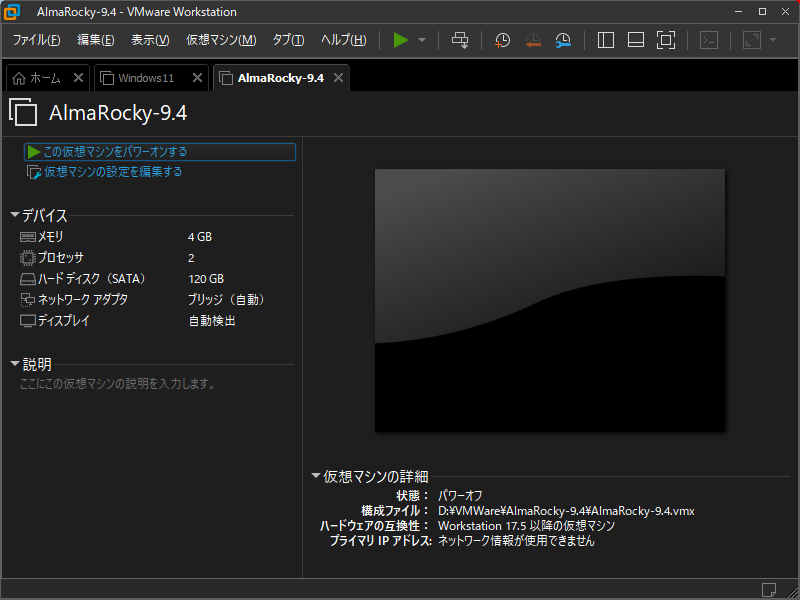
Task: Click the monitor icon beside ディスプレイ
Action: [28, 321]
